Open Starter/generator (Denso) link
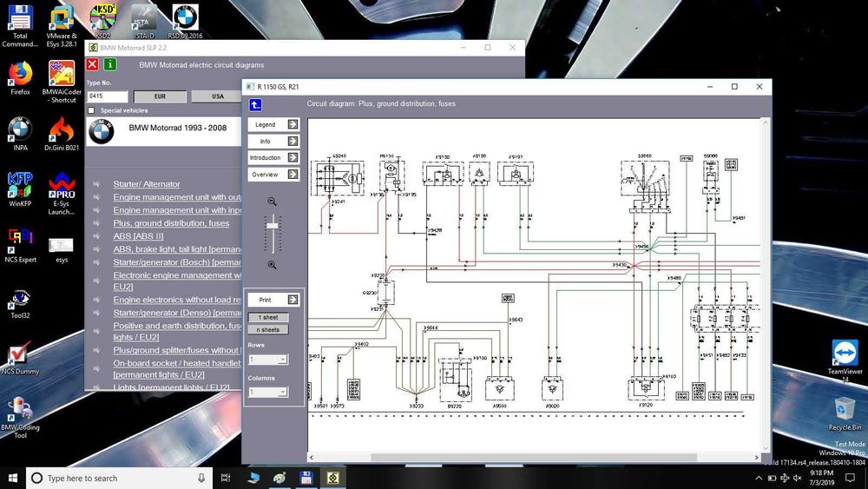 click(x=177, y=313)
